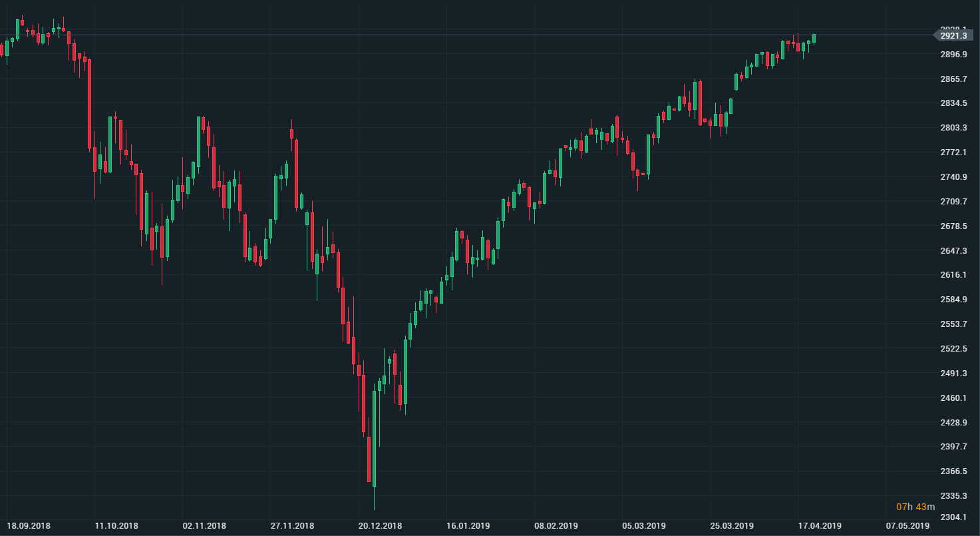Click the 2304.1 price at axis bottom
980x536 pixels.
pyautogui.click(x=954, y=517)
